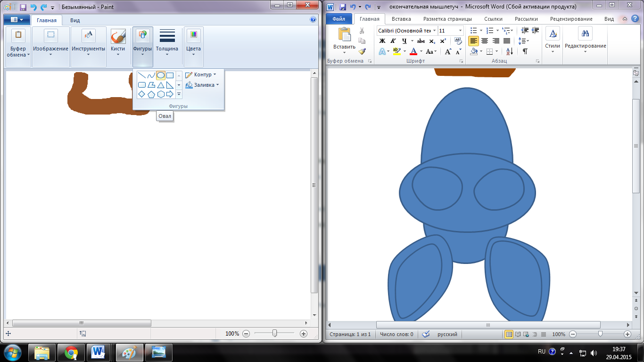The width and height of the screenshot is (644, 362).
Task: Click Word spelling check icon in status bar
Action: coord(426,334)
